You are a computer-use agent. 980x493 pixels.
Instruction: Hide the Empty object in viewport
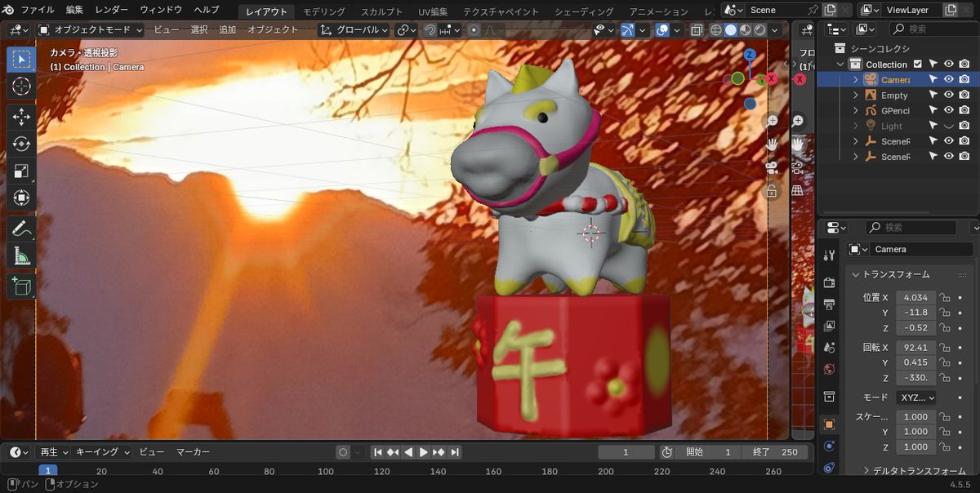[949, 95]
